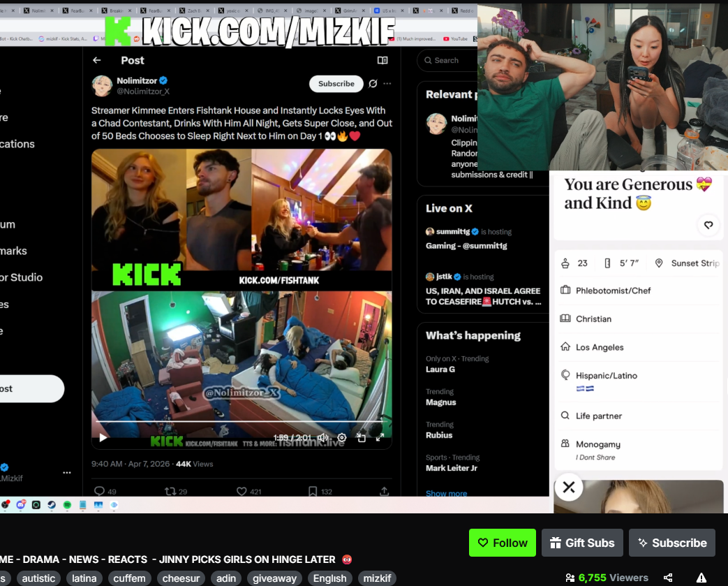Open reader view book icon
The height and width of the screenshot is (586, 728).
(x=382, y=60)
